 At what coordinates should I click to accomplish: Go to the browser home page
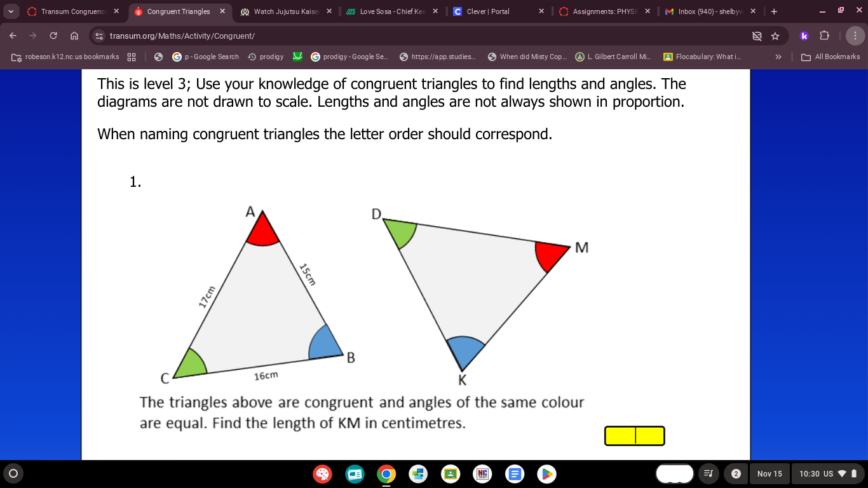pyautogui.click(x=74, y=36)
